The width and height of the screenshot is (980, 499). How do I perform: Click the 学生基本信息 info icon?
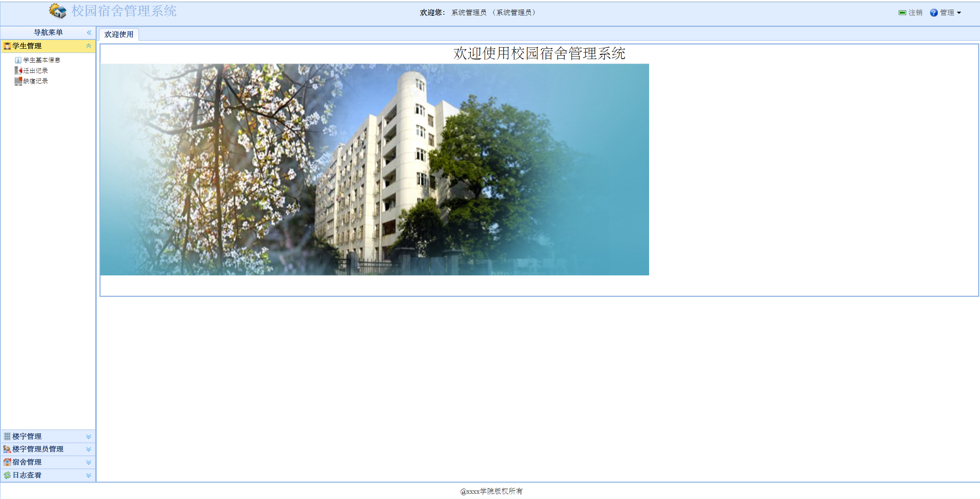pyautogui.click(x=18, y=60)
